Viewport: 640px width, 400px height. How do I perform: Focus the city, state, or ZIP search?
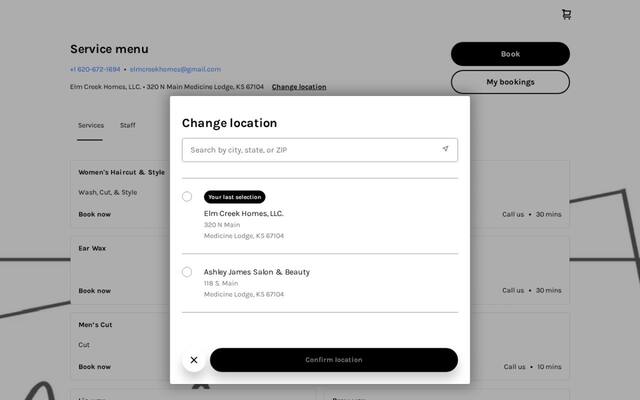pyautogui.click(x=320, y=150)
